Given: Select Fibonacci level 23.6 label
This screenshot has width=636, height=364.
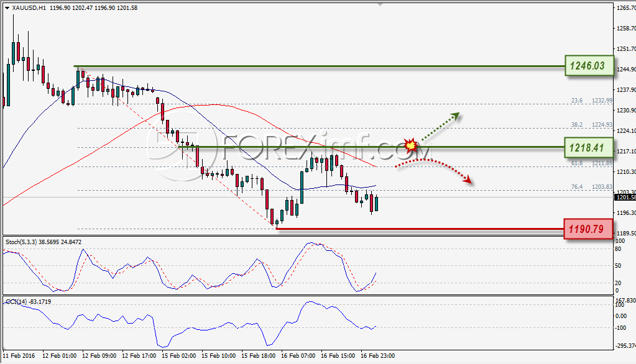Looking at the screenshot, I should [x=577, y=101].
